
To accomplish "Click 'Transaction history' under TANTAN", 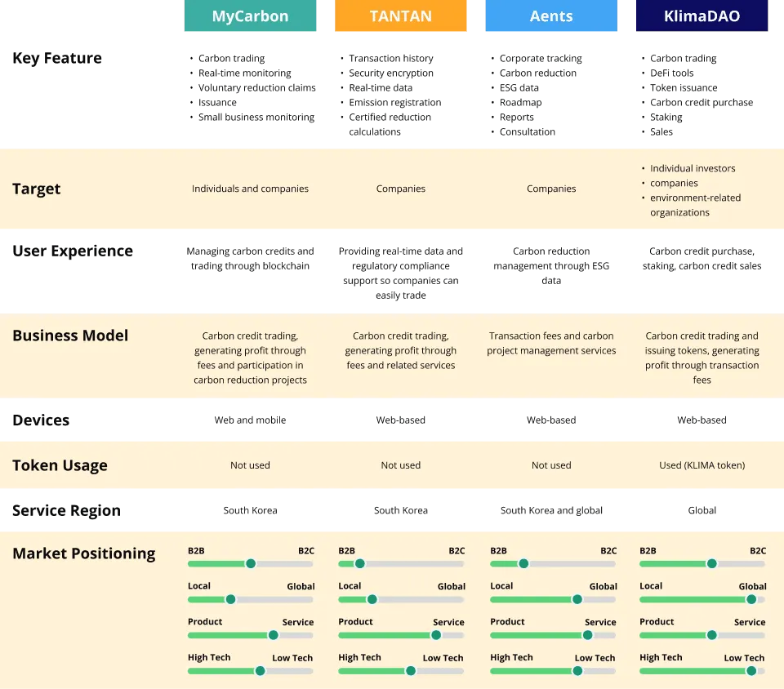I will pos(391,59).
